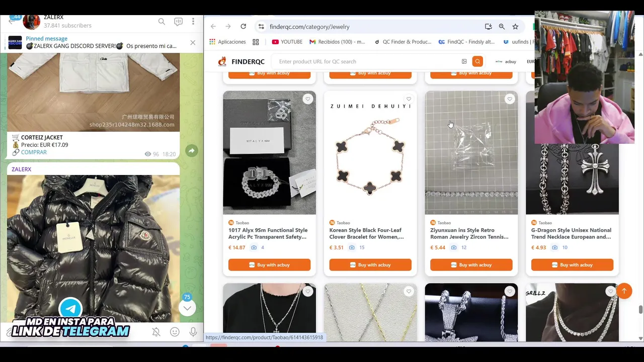View 10 QC photos of G-Dragon necklace

pos(559,247)
